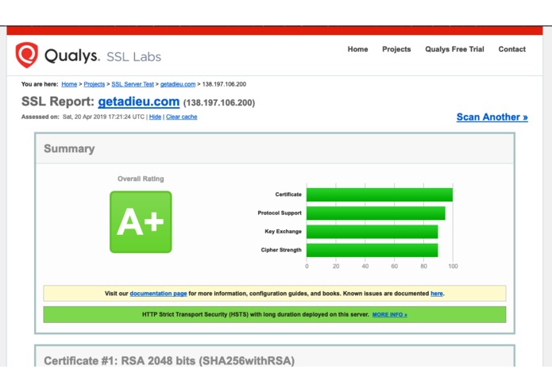Click the Certificate score bar
The width and height of the screenshot is (552, 392).
click(x=380, y=194)
